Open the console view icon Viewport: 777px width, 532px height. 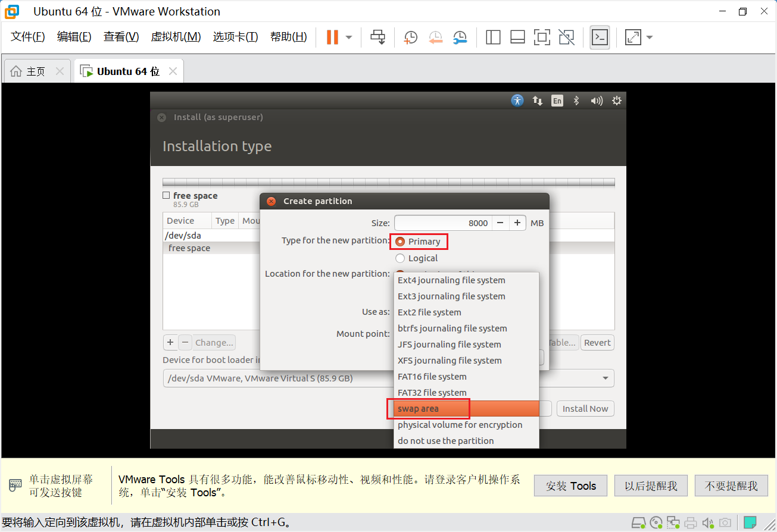click(x=600, y=37)
